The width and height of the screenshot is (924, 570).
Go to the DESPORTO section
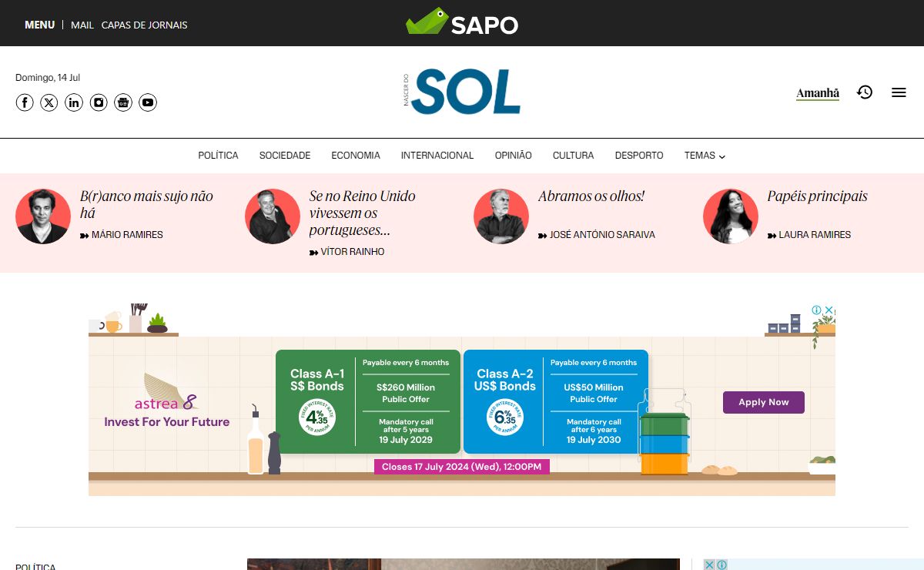click(639, 156)
